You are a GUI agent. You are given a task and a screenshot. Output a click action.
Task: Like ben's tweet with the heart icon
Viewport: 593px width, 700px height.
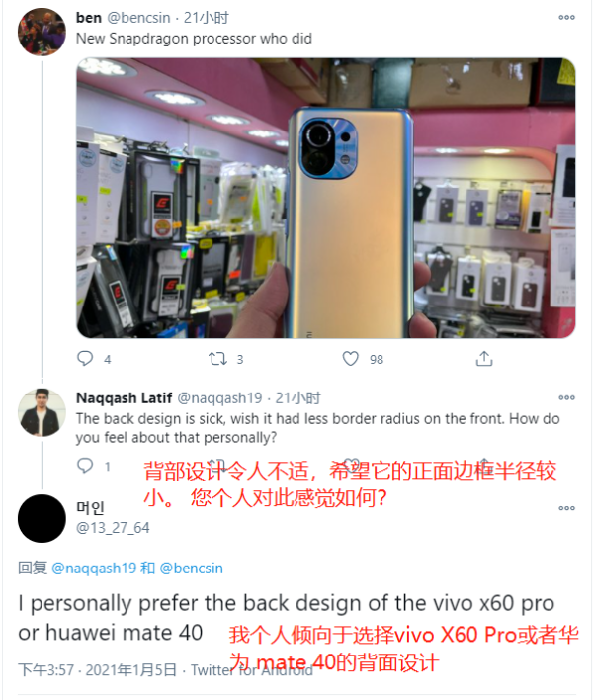350,359
